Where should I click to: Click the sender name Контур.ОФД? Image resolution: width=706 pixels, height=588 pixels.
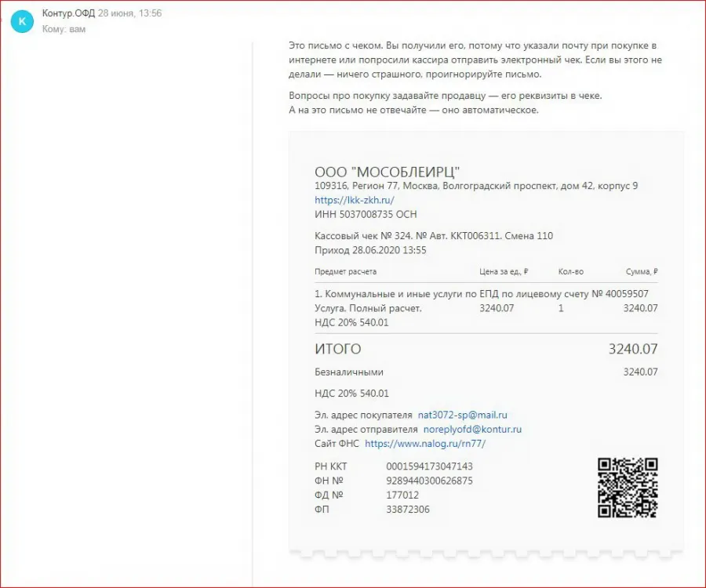(68, 13)
